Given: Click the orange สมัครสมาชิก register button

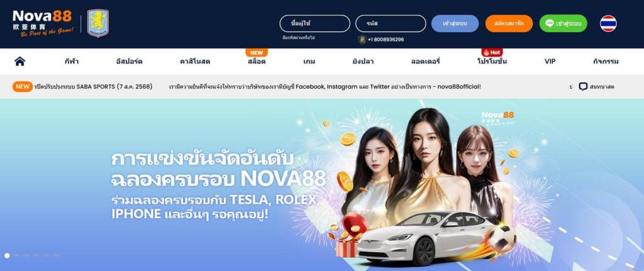Looking at the screenshot, I should pyautogui.click(x=509, y=23).
